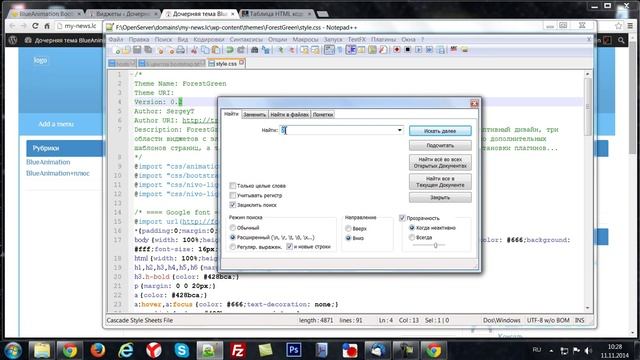Stop macro recording with black square icon
The height and width of the screenshot is (360, 640).
408,50
